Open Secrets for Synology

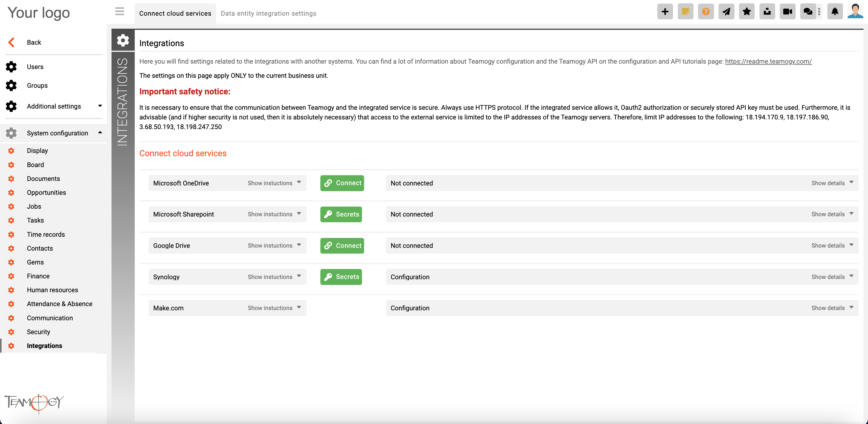[x=341, y=277]
